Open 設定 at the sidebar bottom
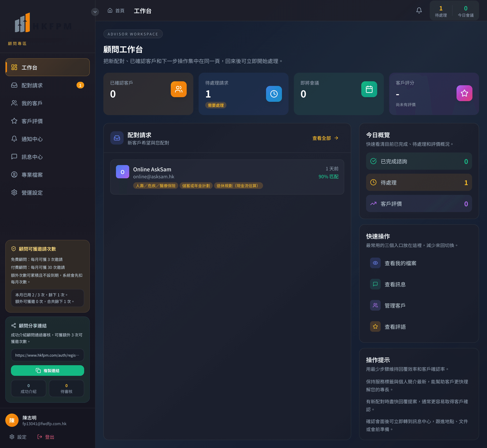 18,437
